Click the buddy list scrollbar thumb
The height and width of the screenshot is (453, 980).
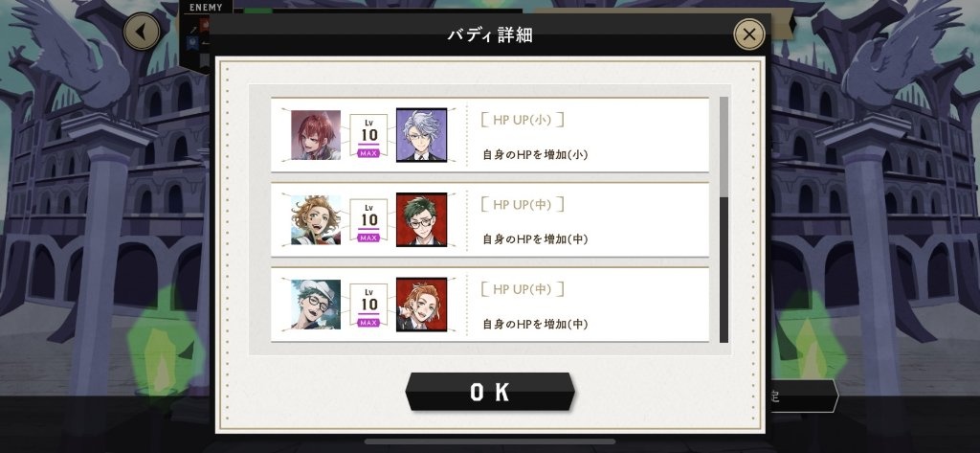pyautogui.click(x=724, y=147)
